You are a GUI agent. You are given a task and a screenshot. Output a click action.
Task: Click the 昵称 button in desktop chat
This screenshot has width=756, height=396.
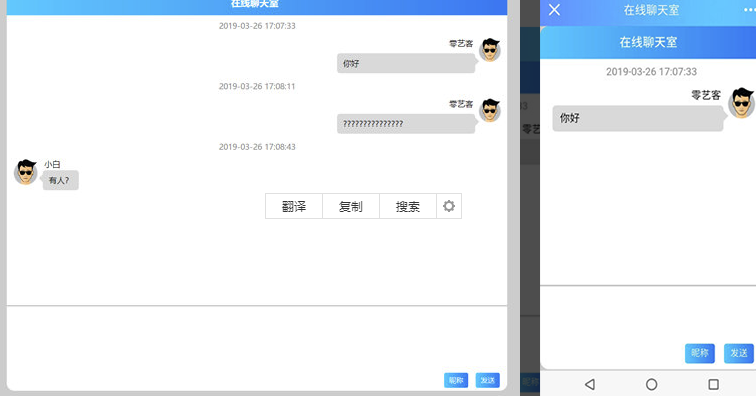[456, 380]
